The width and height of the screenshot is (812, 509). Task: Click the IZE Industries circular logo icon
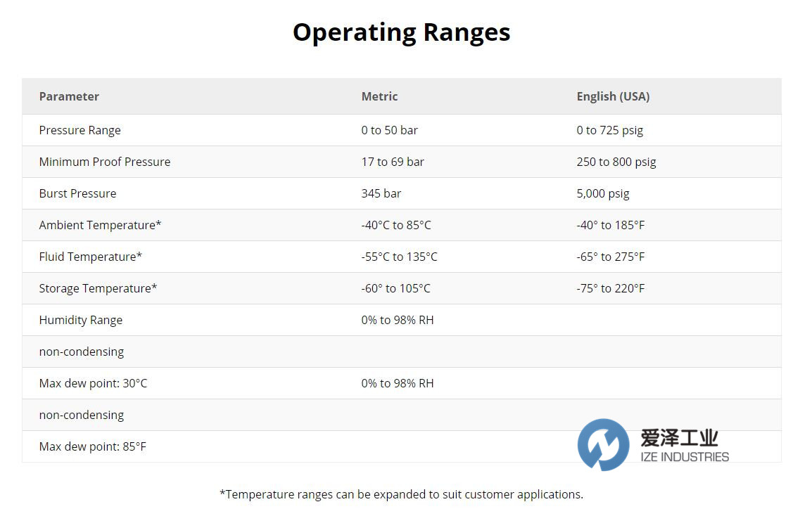click(x=603, y=444)
